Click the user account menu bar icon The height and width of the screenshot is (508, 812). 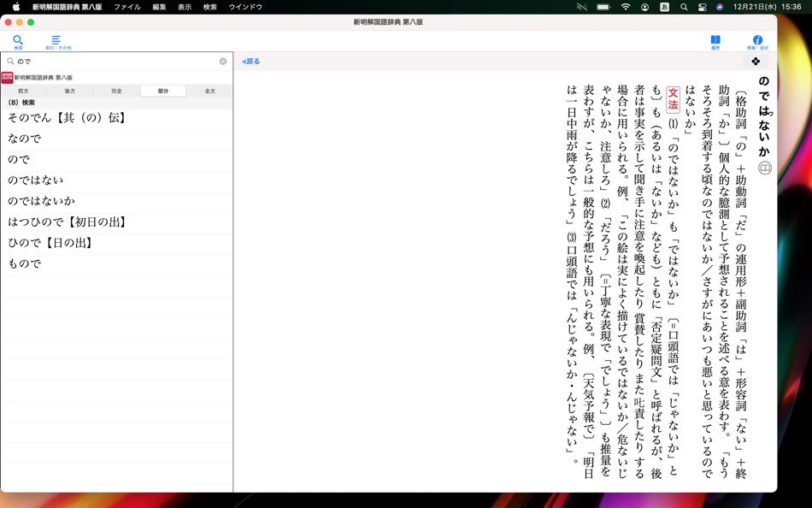644,7
